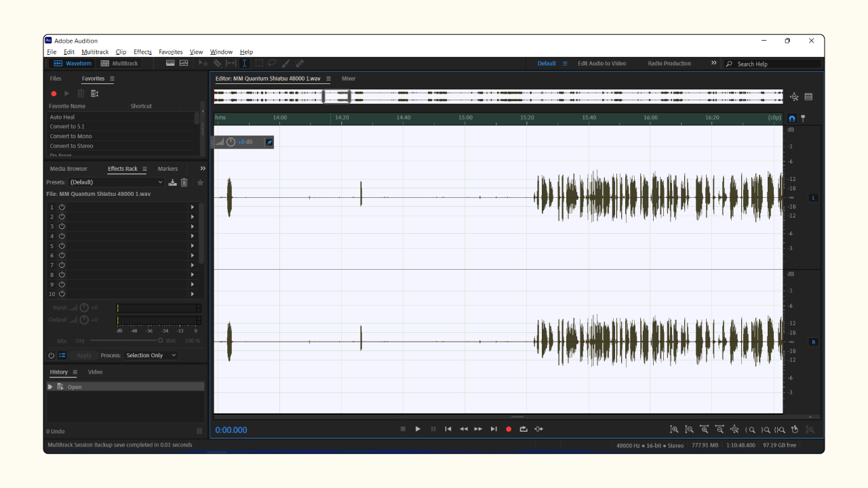Toggle power for effect slot 1

click(62, 207)
